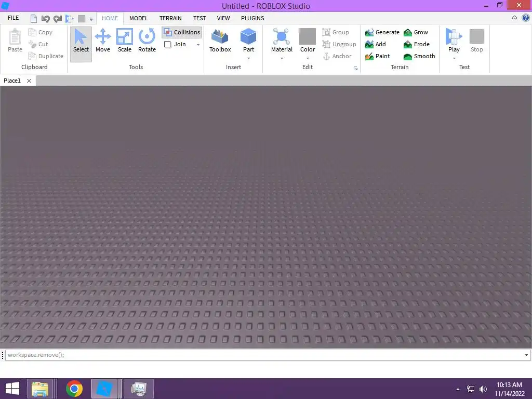Select the Select tool
The image size is (532, 399).
click(81, 44)
